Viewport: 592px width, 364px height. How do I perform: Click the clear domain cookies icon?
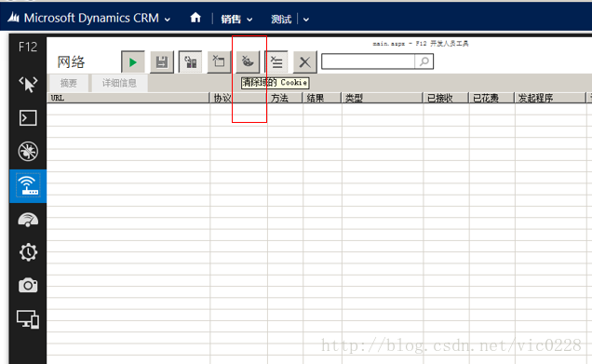tap(248, 62)
